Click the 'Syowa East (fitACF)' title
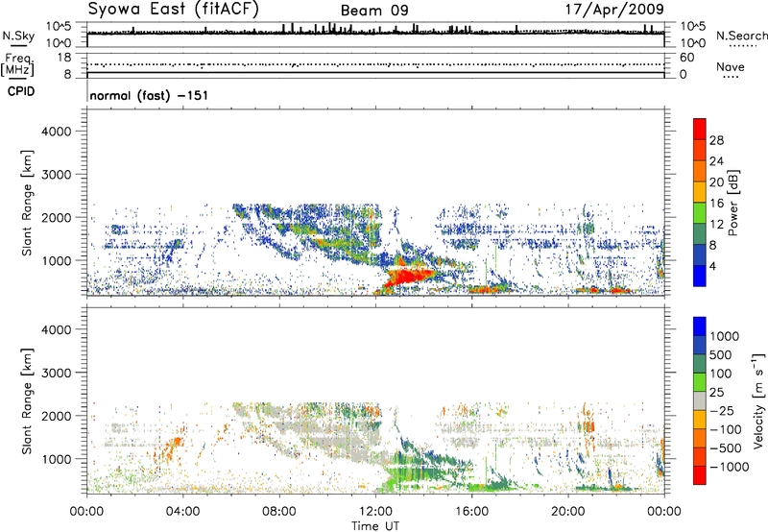Viewport: 768px width, 532px height. tap(173, 10)
